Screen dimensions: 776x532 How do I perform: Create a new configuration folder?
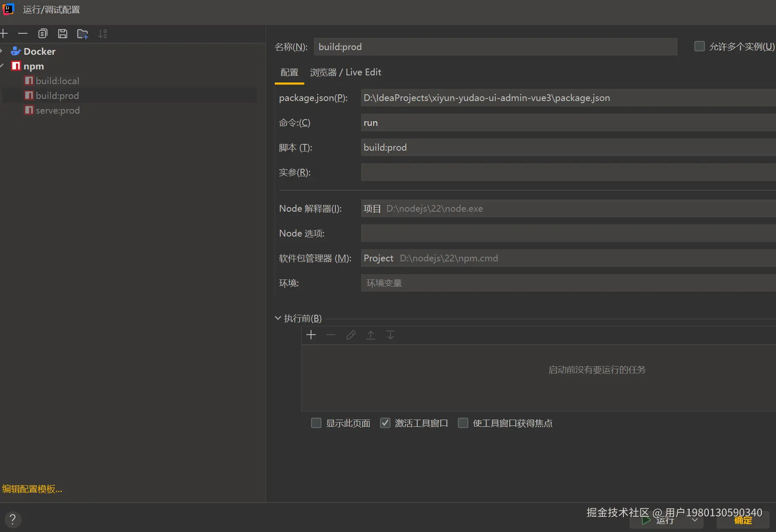[82, 34]
